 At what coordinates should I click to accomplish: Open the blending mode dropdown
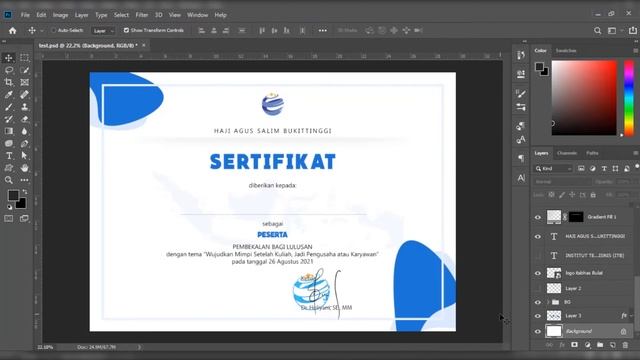pyautogui.click(x=562, y=182)
